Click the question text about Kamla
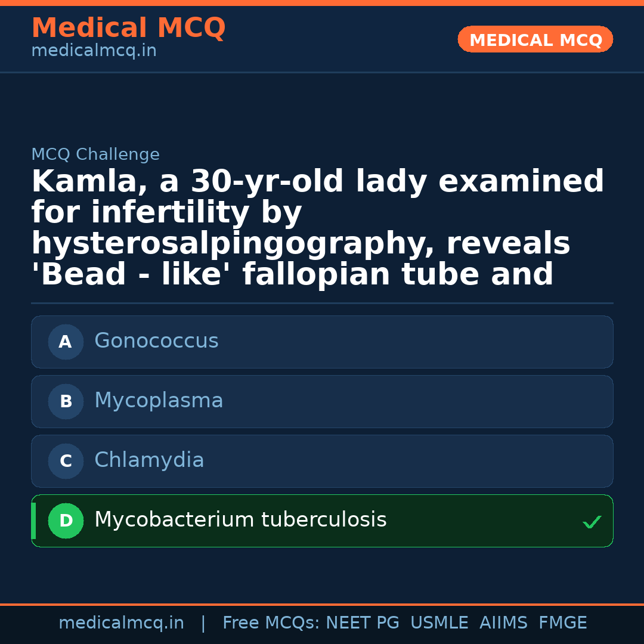644x644 pixels. coord(318,228)
